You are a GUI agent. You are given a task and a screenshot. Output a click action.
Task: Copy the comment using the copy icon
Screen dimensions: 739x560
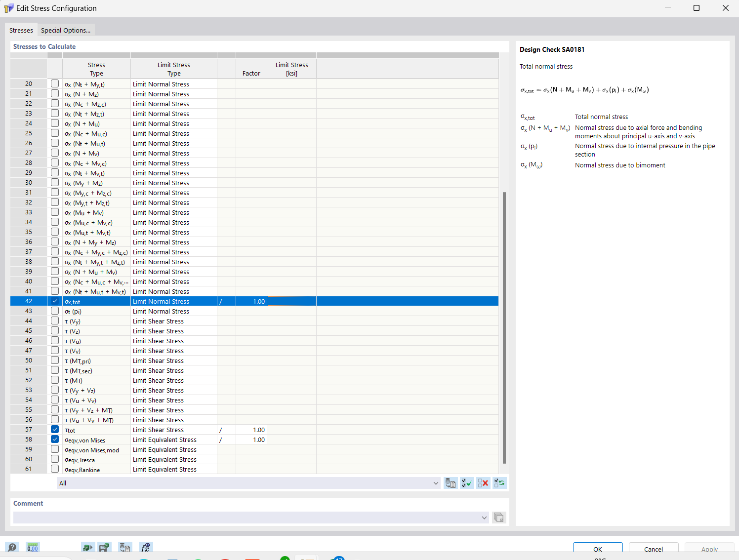[x=498, y=517]
